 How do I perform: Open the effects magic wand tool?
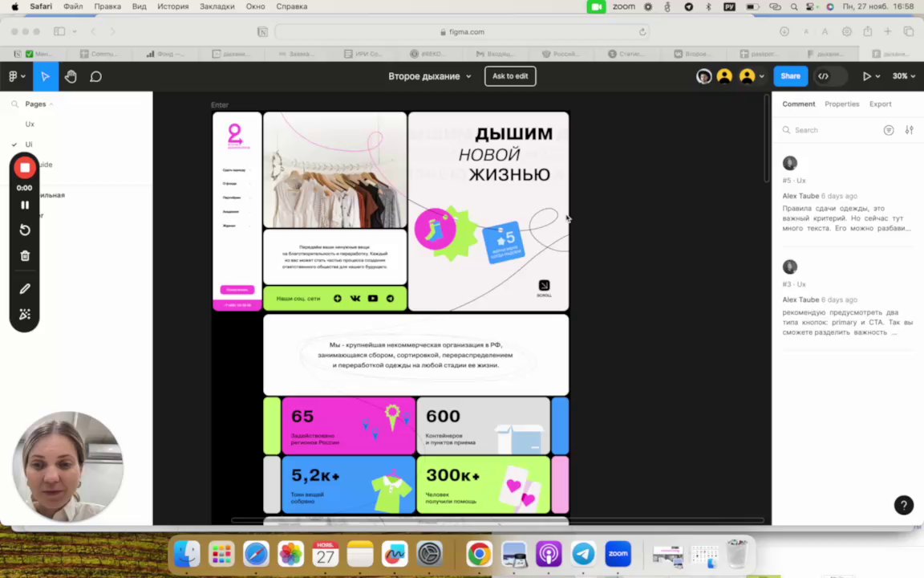25,315
